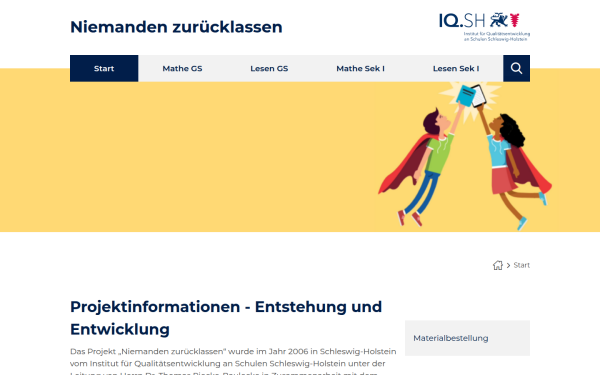Select the Start navigation tab

coord(104,68)
